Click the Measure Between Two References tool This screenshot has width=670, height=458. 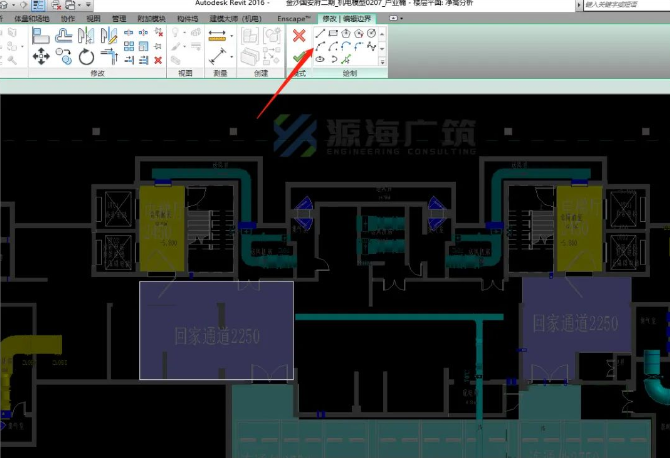click(217, 36)
